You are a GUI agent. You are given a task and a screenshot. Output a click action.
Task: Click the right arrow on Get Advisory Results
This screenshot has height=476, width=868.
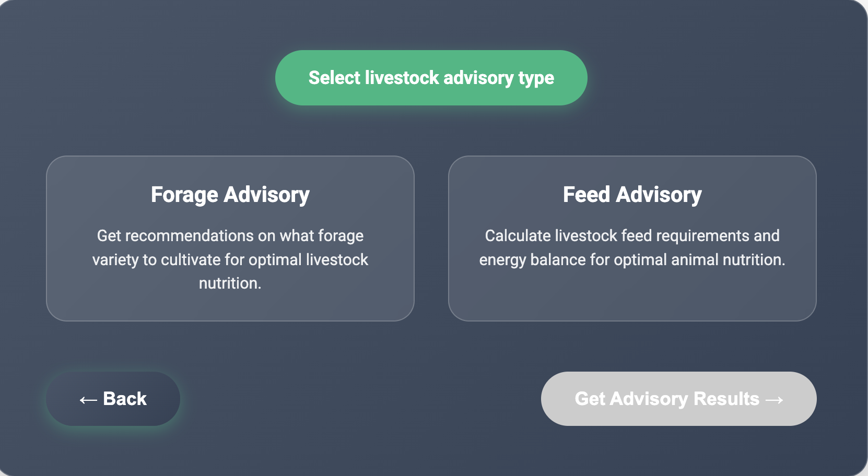pos(774,400)
